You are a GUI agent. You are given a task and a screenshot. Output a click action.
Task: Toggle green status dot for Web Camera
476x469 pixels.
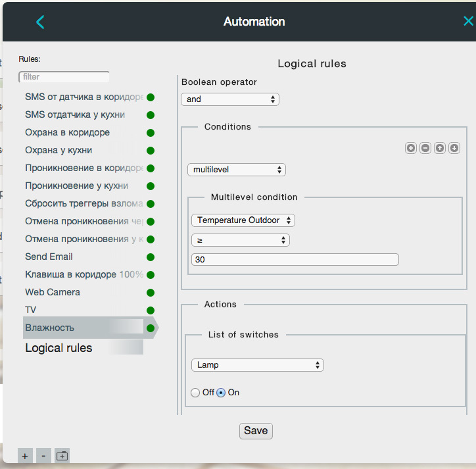coord(151,293)
